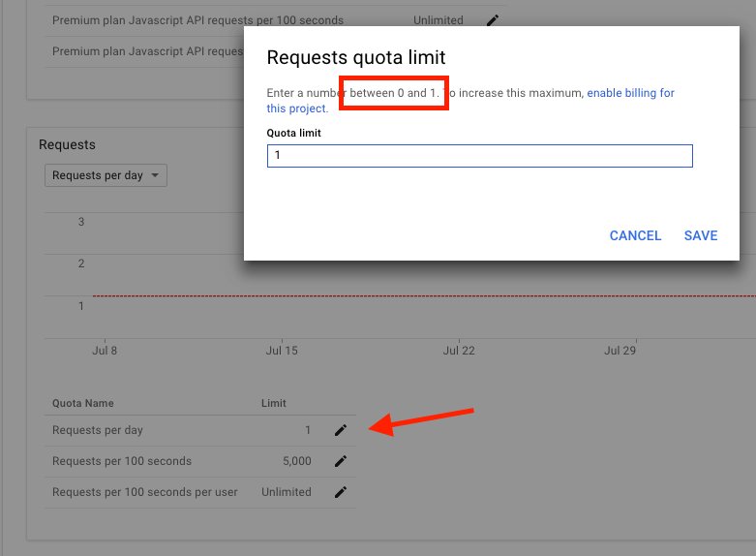Select the Jul 29 axis label
This screenshot has height=556, width=756.
[x=620, y=351]
